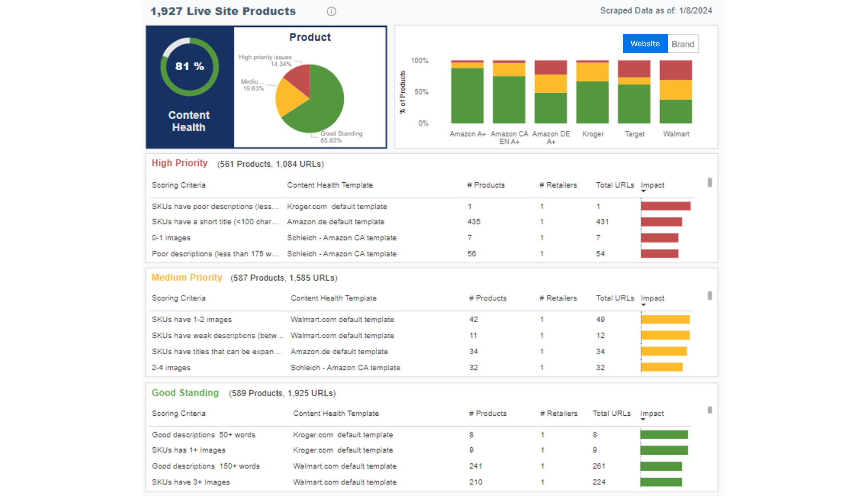Click red impact bar for Kroger.com row
868x496 pixels.
click(665, 206)
